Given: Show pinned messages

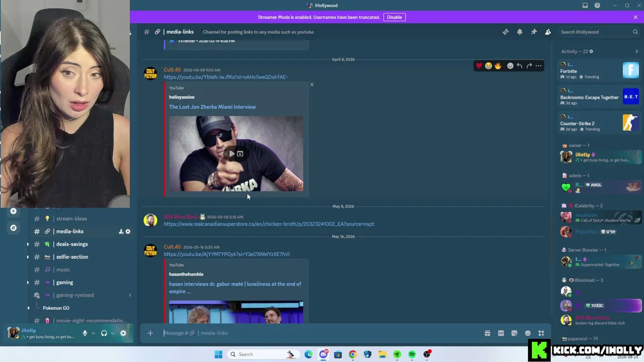Looking at the screenshot, I should click(x=534, y=32).
